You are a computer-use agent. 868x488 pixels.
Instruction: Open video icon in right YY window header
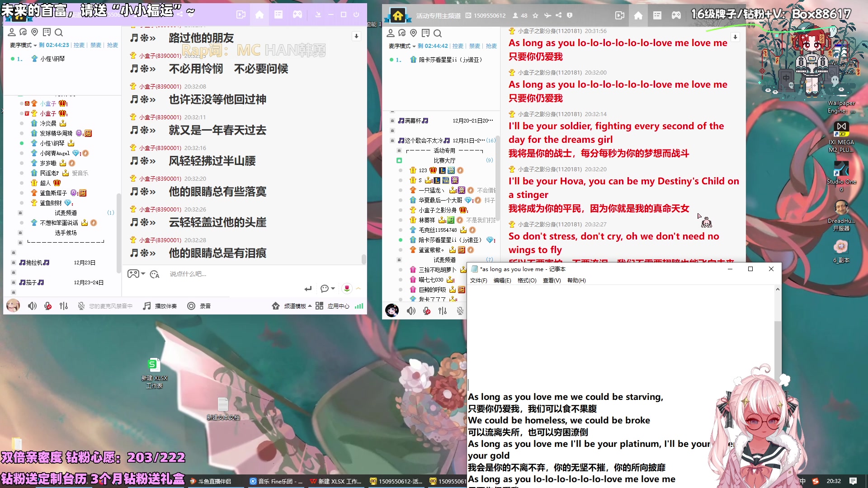click(x=620, y=15)
